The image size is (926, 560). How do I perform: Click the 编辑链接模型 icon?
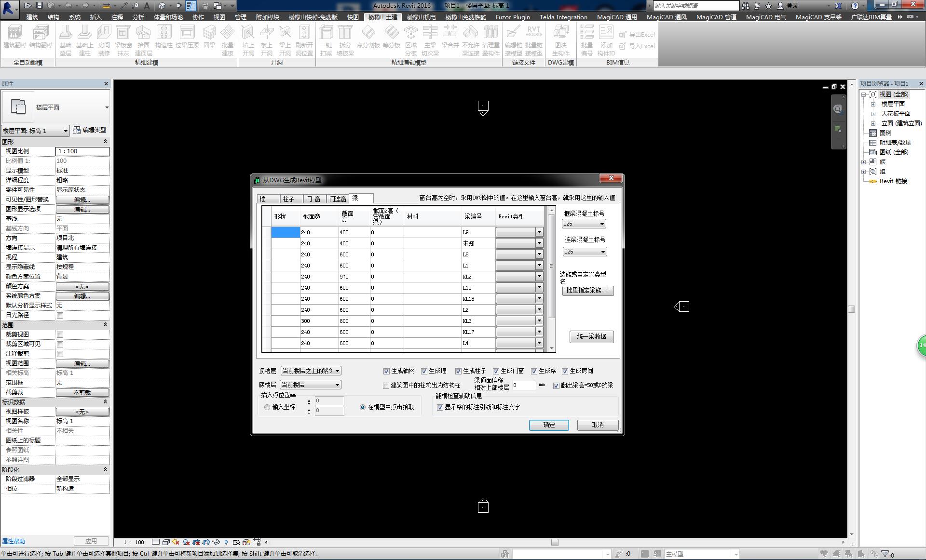pos(514,40)
